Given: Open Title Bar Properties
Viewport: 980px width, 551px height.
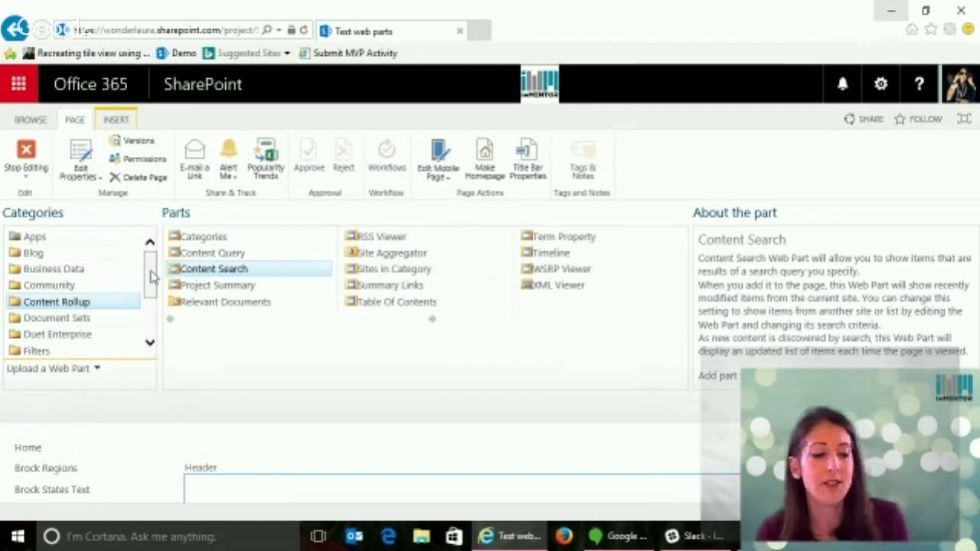Looking at the screenshot, I should (x=528, y=160).
